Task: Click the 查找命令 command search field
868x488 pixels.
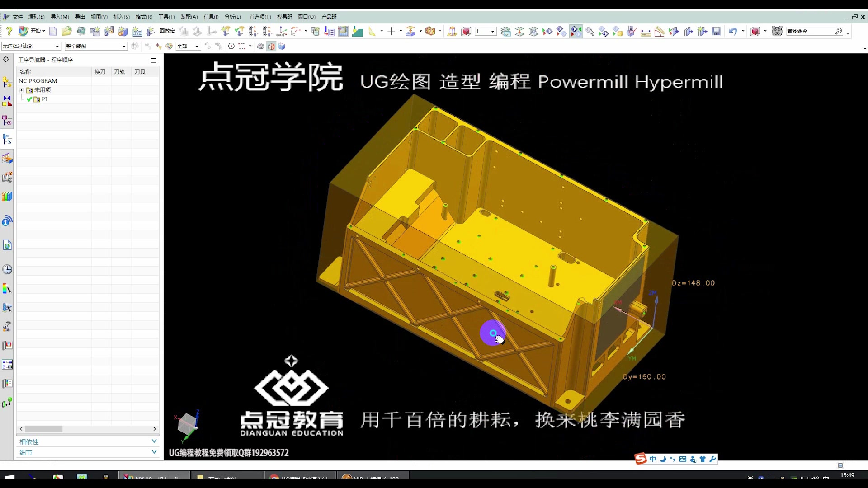Action: (x=811, y=31)
